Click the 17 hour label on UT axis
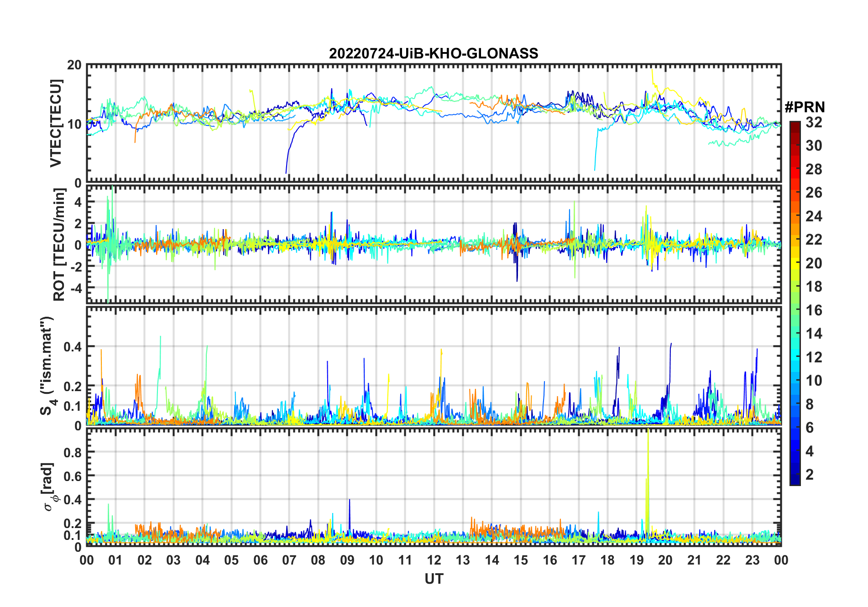This screenshot has height=607, width=868. click(x=579, y=560)
